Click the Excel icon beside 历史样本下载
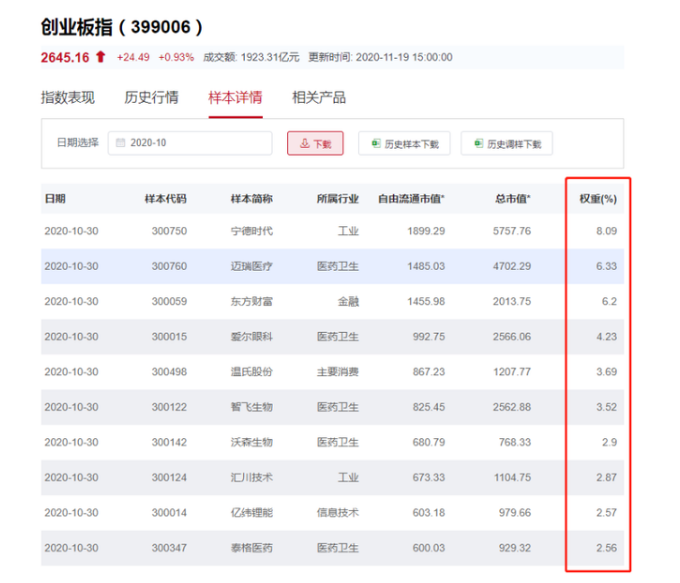Screen dimensions: 680x583 376,144
